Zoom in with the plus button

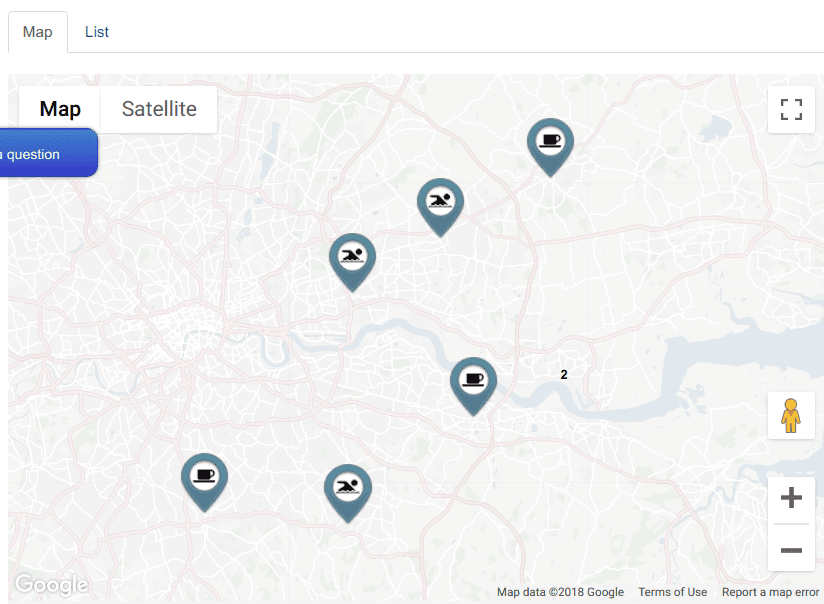[791, 498]
